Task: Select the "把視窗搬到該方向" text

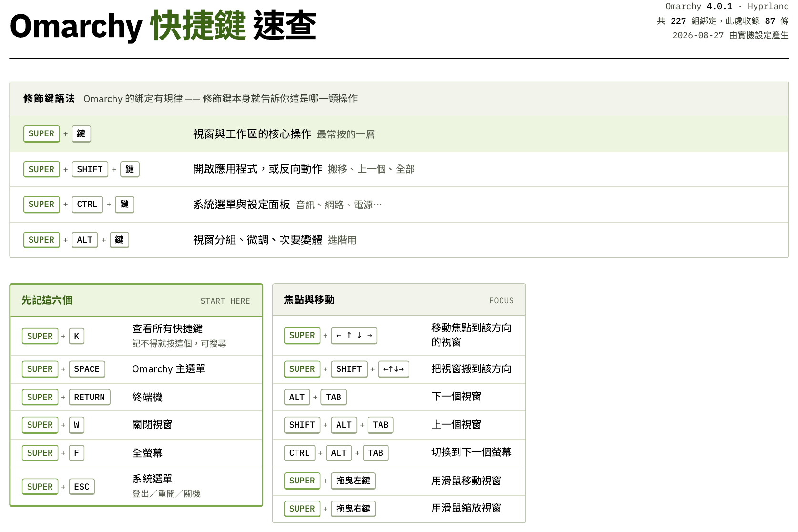Action: pos(471,369)
